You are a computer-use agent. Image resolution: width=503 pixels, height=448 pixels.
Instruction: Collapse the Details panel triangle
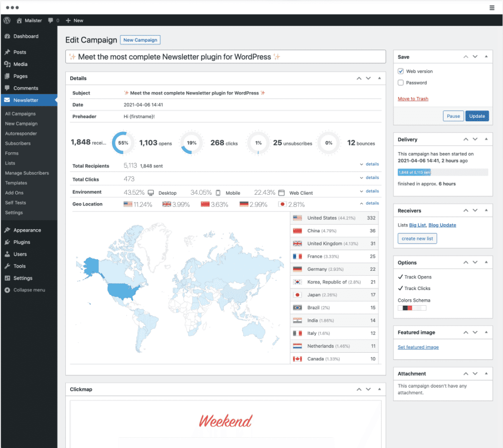[x=379, y=78]
